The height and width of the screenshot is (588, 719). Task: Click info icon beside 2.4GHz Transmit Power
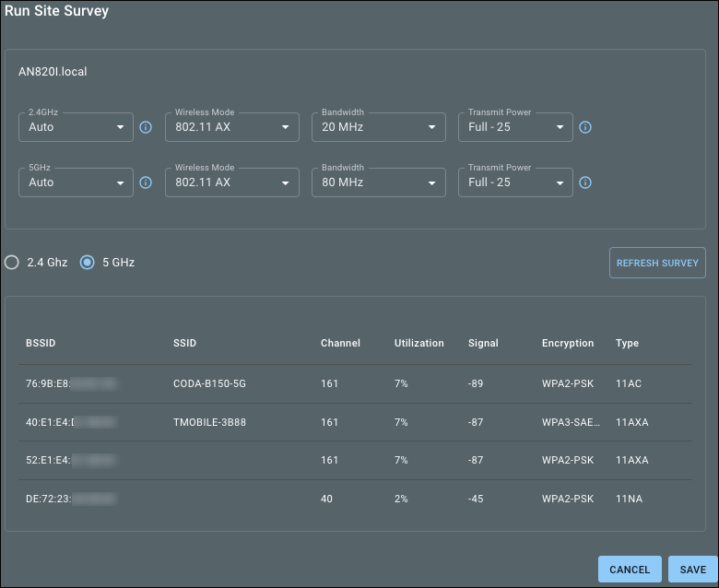pos(585,127)
